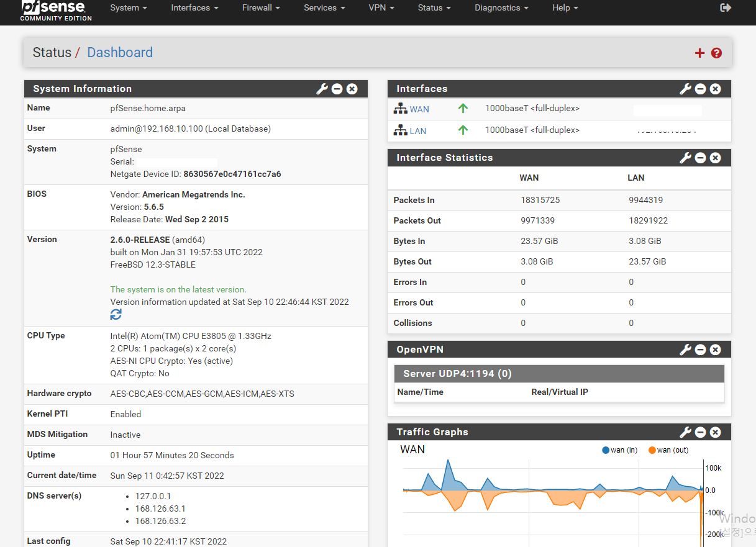Remove the Interfaces widget
This screenshot has height=547, width=756.
tap(716, 89)
